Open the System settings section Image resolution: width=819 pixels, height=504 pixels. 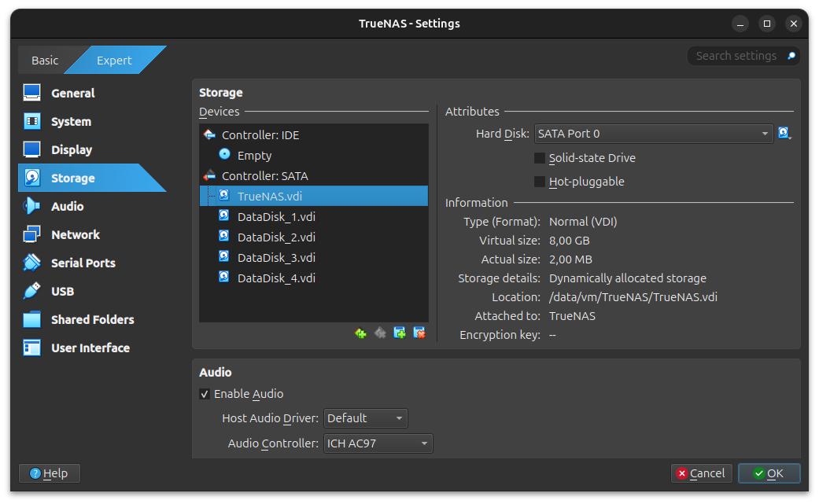pyautogui.click(x=71, y=122)
